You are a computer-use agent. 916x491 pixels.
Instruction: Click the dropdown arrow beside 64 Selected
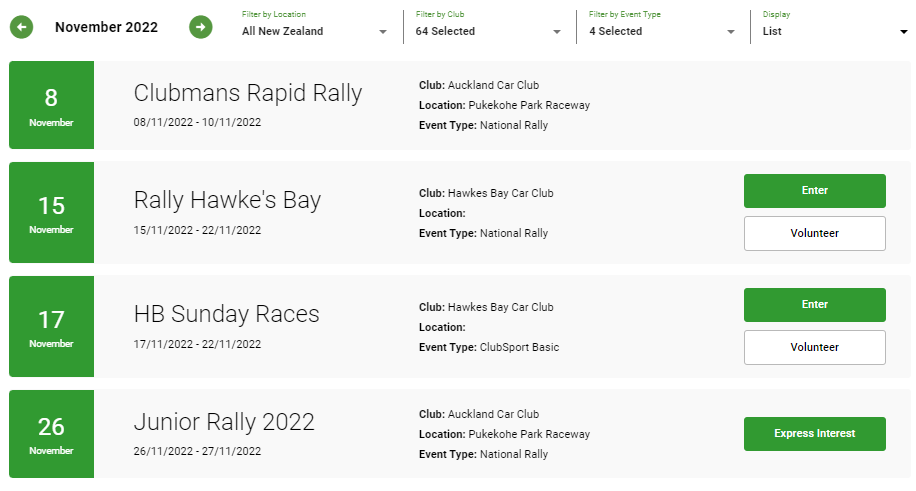pyautogui.click(x=557, y=32)
